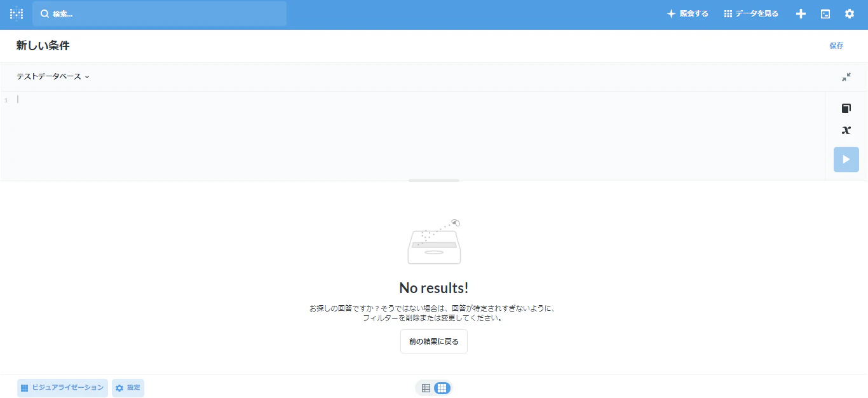Run the query with play button

(846, 160)
